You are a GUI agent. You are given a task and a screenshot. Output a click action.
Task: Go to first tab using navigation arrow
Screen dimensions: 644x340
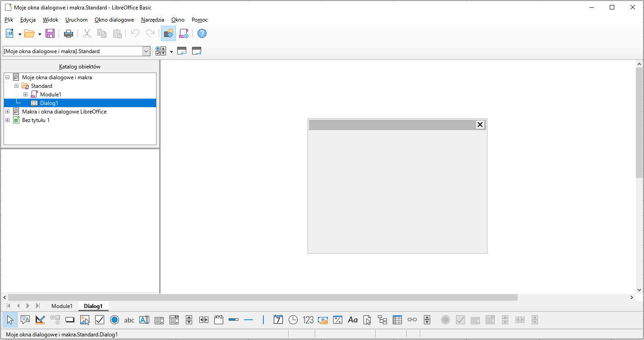click(x=9, y=306)
